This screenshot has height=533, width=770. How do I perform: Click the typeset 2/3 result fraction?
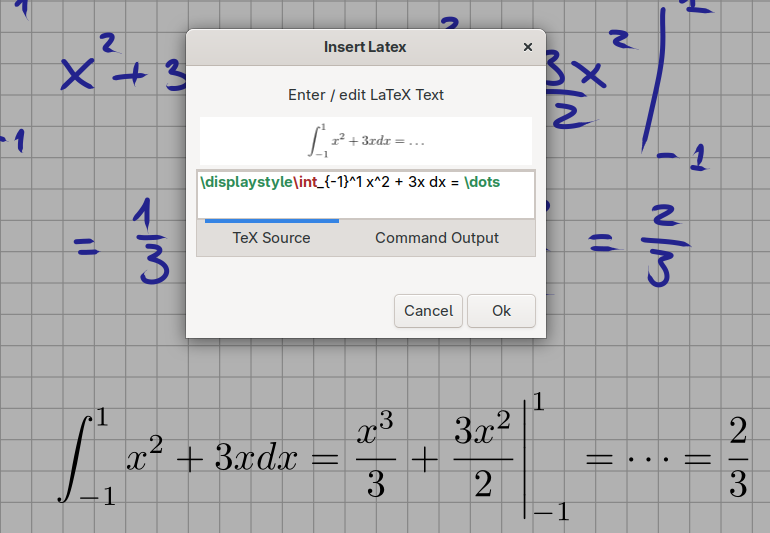[738, 457]
